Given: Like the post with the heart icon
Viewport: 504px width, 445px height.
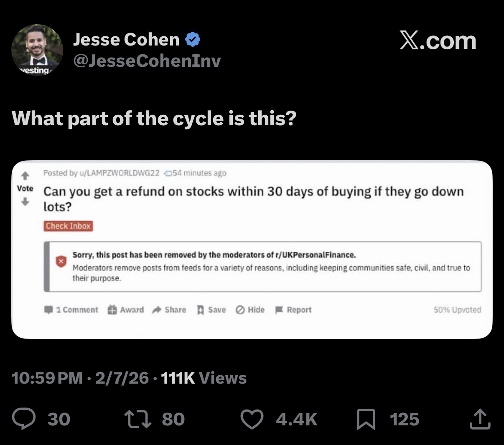Looking at the screenshot, I should pyautogui.click(x=252, y=419).
